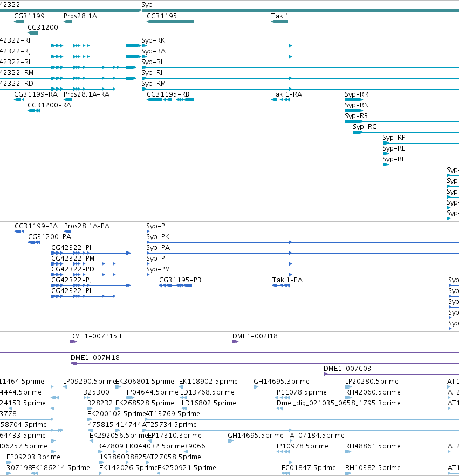Click the Syp gene label
The image size is (459, 476).
(147, 5)
